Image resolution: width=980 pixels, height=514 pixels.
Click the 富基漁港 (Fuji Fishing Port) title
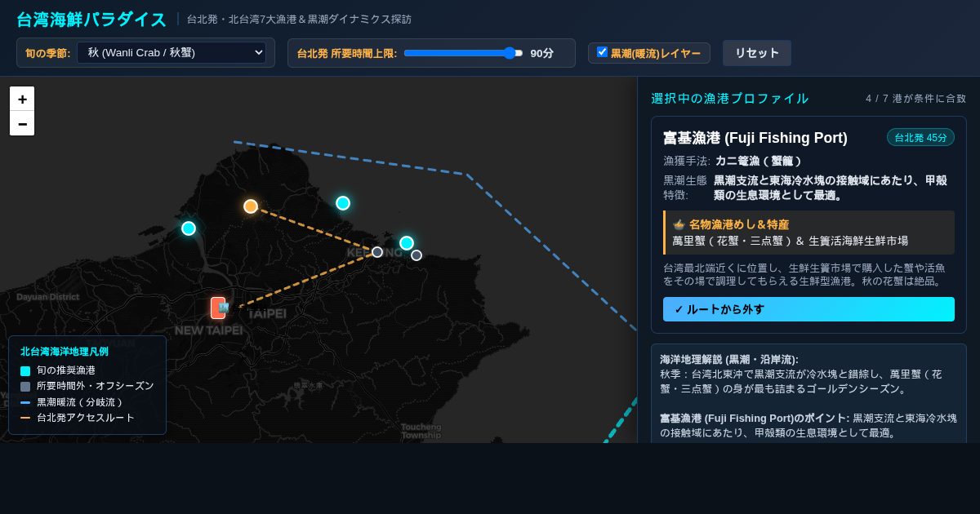755,138
